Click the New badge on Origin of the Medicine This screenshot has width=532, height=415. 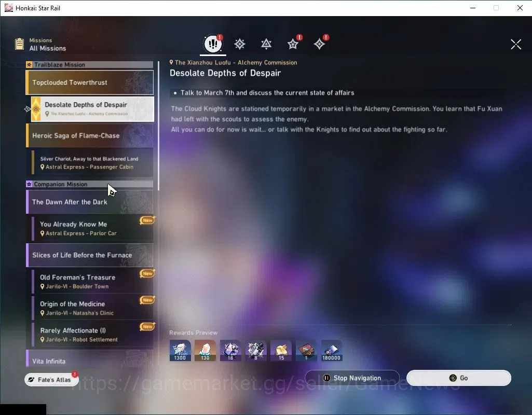(x=147, y=300)
